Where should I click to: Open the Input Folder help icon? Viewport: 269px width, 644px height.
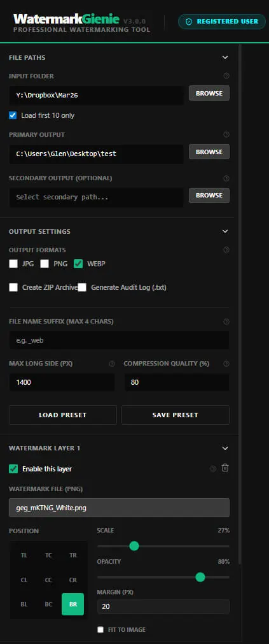[226, 76]
